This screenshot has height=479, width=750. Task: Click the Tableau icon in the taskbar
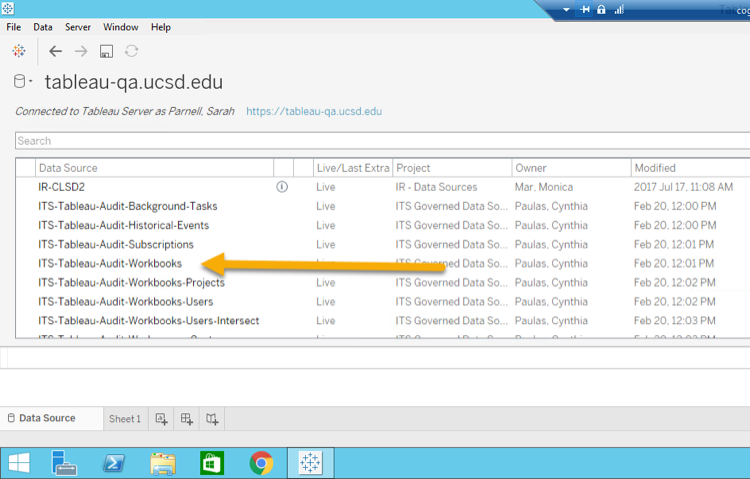[310, 463]
